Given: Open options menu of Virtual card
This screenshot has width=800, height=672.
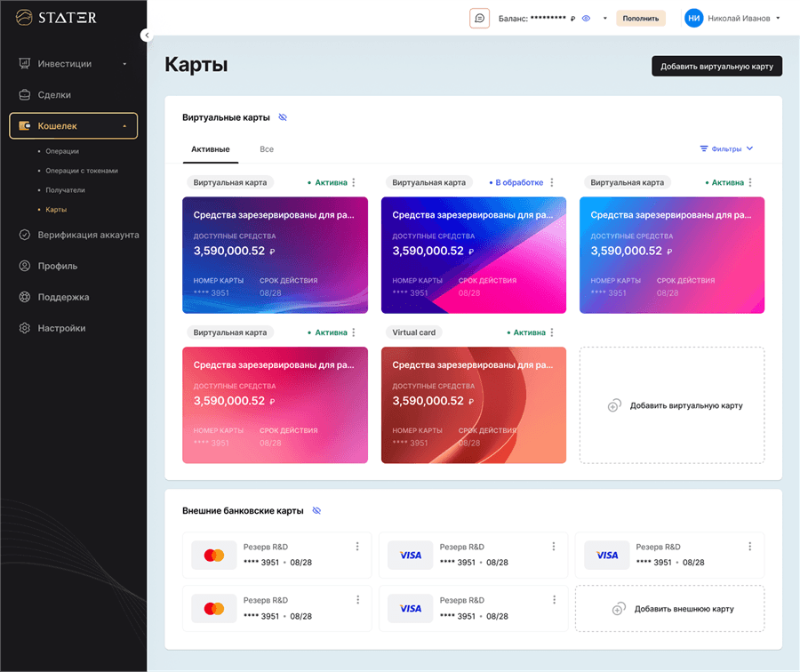Looking at the screenshot, I should [551, 332].
